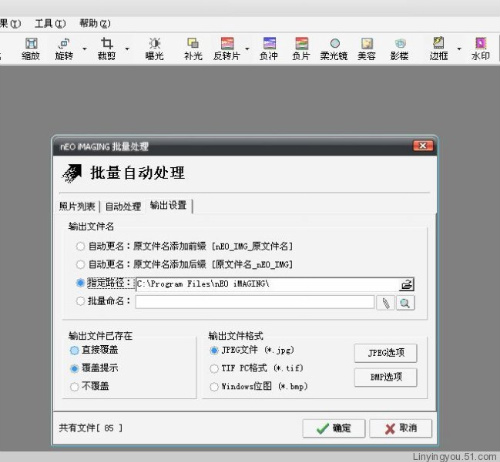500x462 pixels.
Task: Open BMP选项 settings button
Action: pyautogui.click(x=386, y=377)
